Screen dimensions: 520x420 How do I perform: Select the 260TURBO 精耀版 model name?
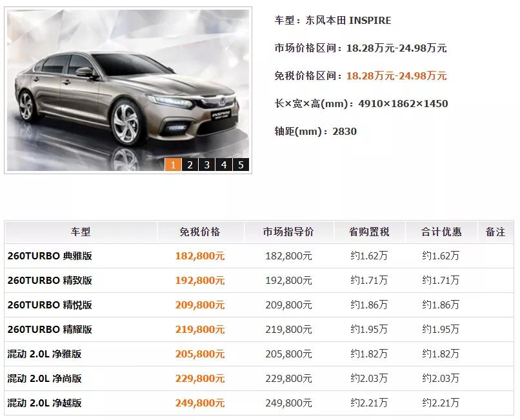50,330
